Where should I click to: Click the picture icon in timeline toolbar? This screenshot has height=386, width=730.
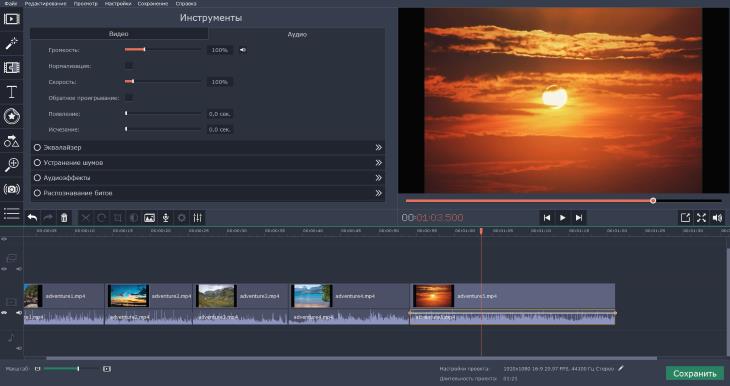coord(149,217)
